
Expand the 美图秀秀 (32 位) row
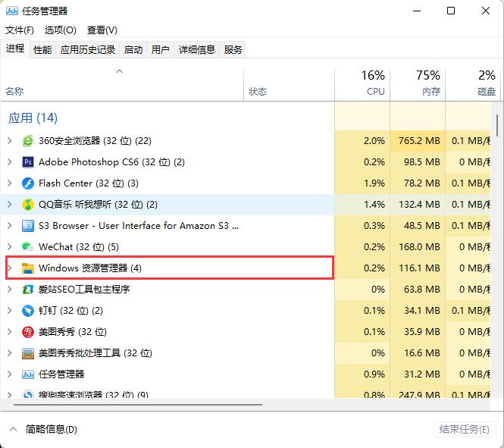pos(10,332)
